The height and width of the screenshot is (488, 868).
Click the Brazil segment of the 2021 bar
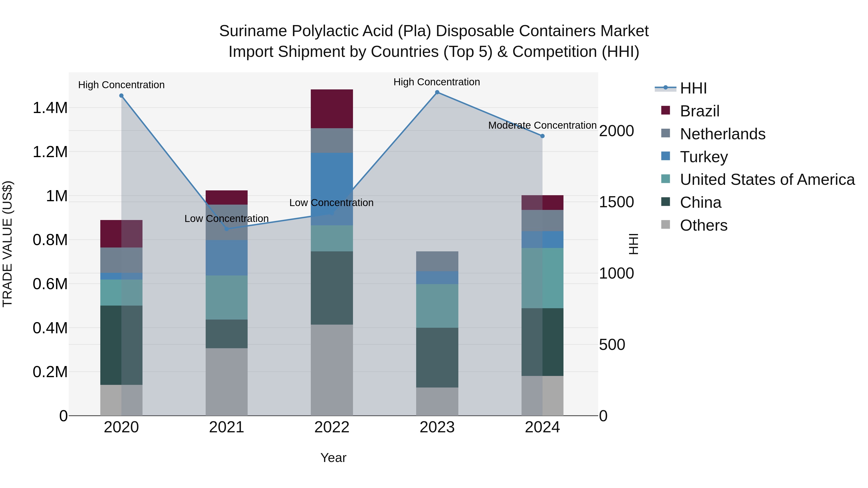(227, 197)
